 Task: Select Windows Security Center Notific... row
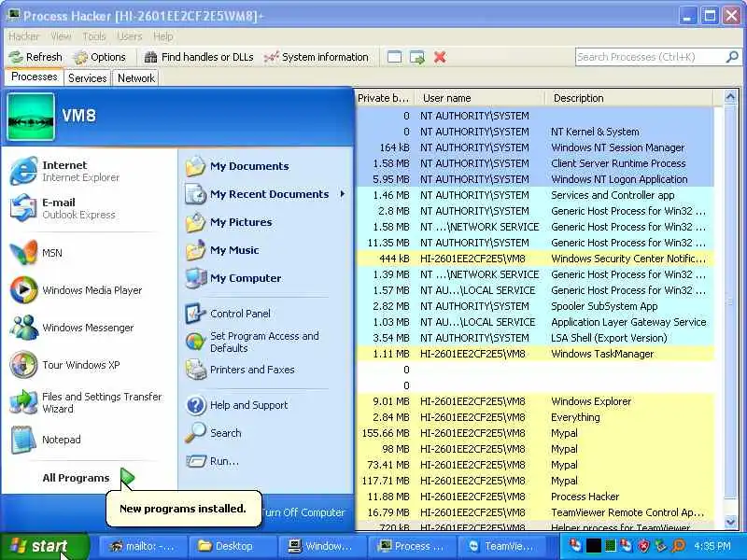[x=534, y=259]
